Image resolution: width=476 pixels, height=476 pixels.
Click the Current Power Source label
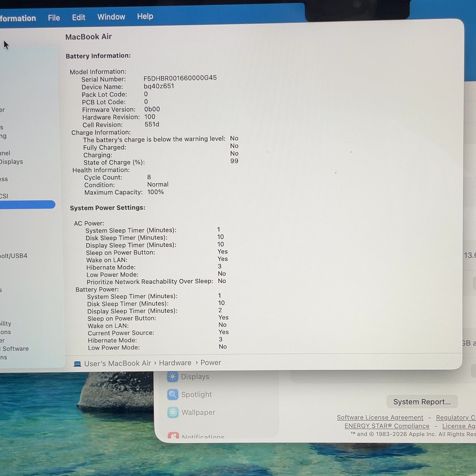[x=121, y=333]
